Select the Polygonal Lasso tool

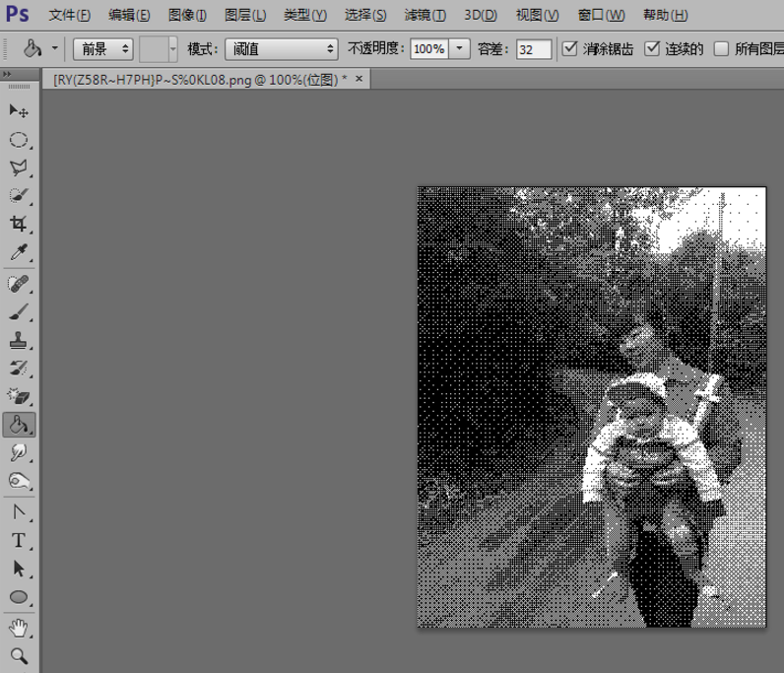pyautogui.click(x=19, y=168)
